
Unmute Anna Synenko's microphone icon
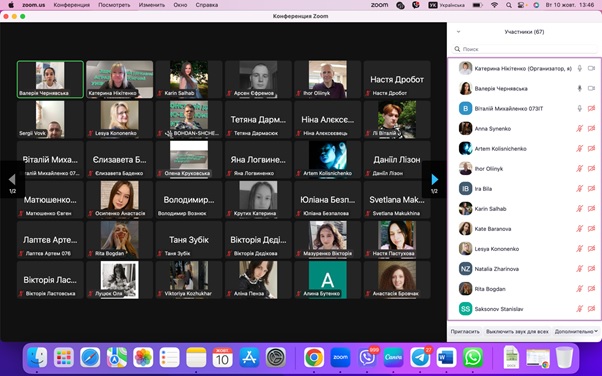tap(580, 129)
